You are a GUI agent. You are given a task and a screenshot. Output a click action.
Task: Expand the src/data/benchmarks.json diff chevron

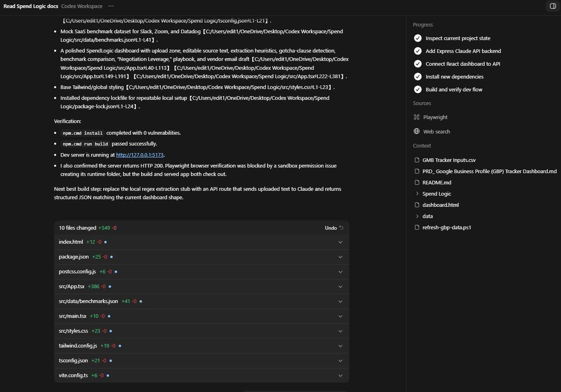pos(340,301)
